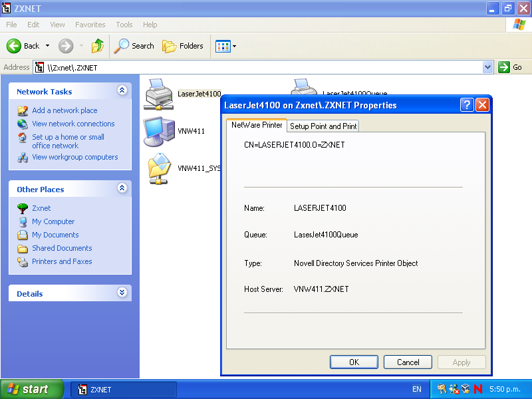The image size is (532, 399).
Task: Click the home network setup icon
Action: click(23, 138)
